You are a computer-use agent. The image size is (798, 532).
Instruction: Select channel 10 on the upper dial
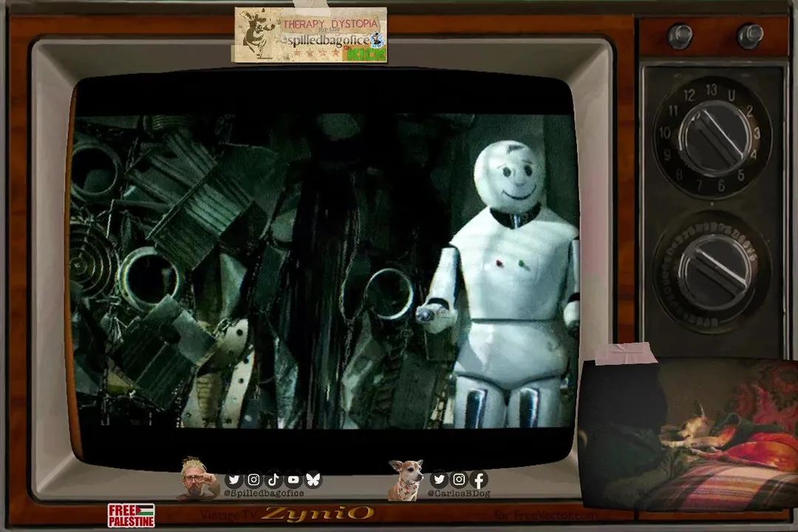665,134
